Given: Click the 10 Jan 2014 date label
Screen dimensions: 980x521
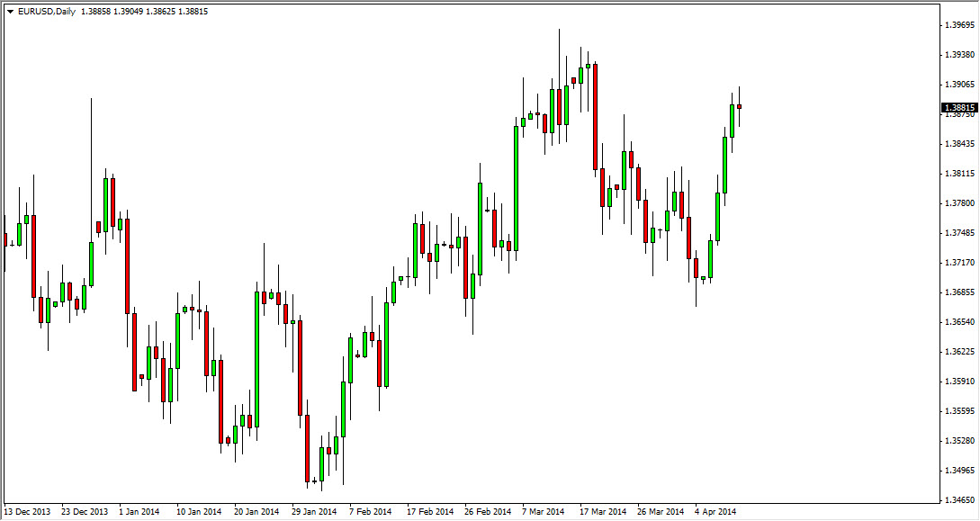Looking at the screenshot, I should pos(199,512).
